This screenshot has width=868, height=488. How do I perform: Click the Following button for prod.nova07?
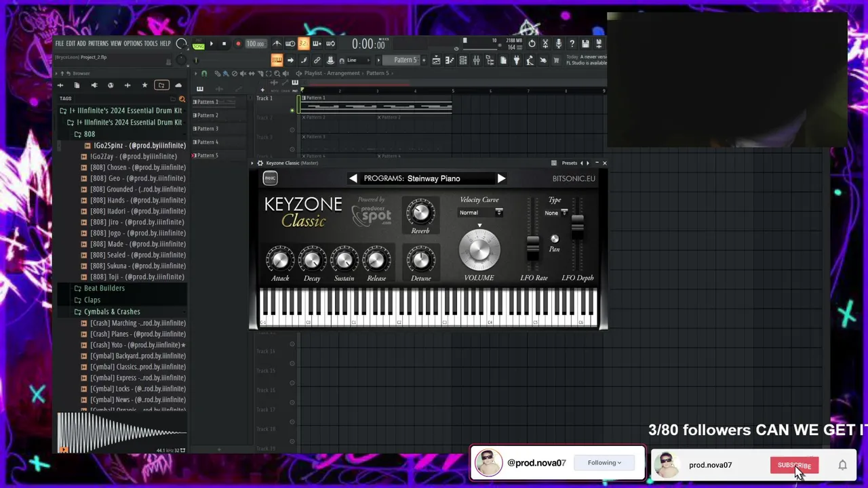click(x=604, y=463)
